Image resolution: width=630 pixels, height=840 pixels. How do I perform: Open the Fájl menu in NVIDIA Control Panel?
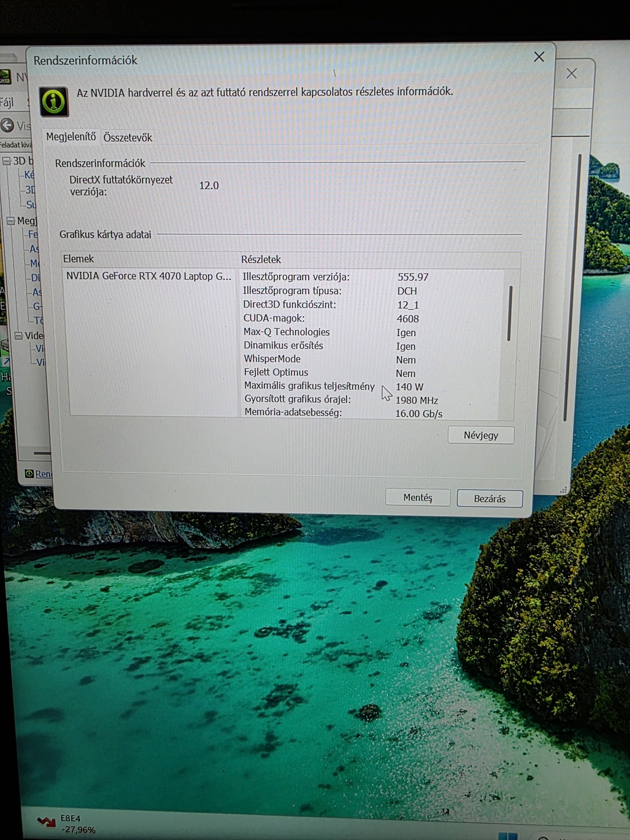pos(7,102)
